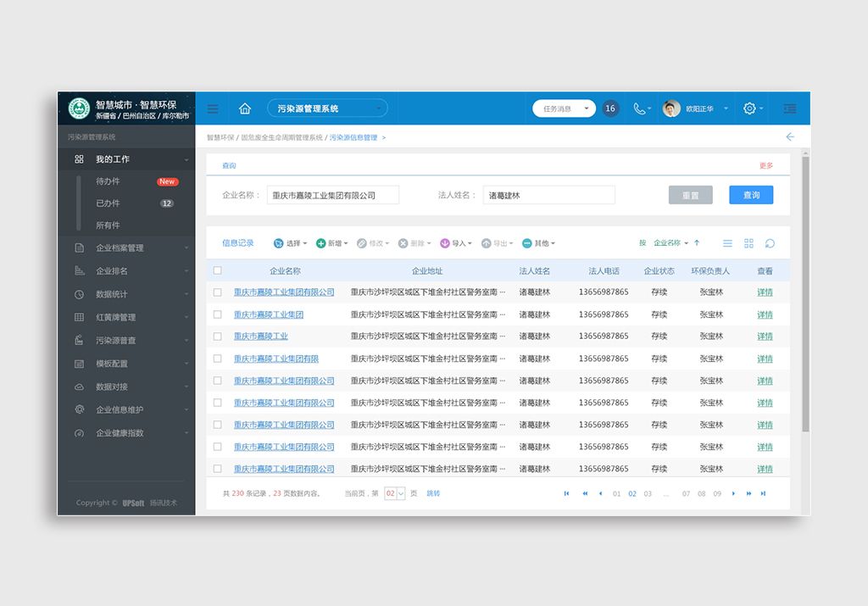Click the 企业名称 input field
This screenshot has width=868, height=606.
tap(332, 195)
